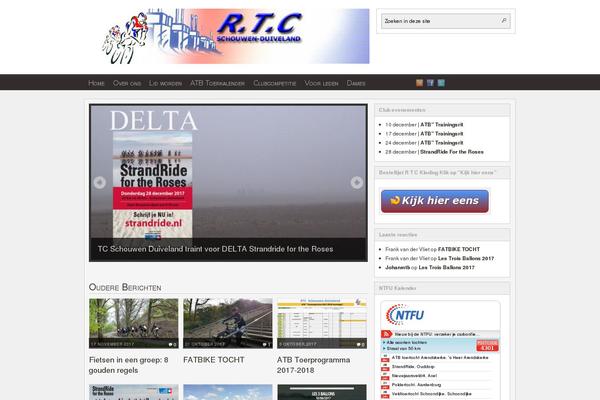Show next slide with right arrow

[357, 182]
